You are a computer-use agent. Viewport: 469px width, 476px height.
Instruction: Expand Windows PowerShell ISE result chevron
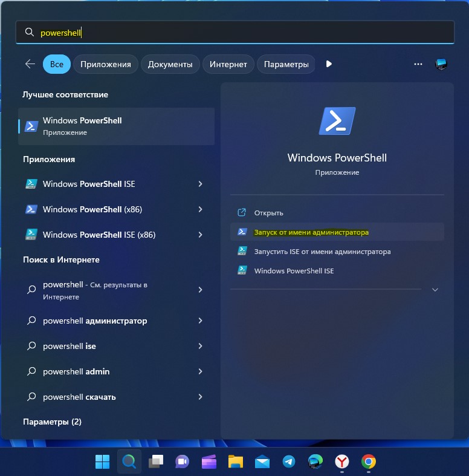(200, 184)
